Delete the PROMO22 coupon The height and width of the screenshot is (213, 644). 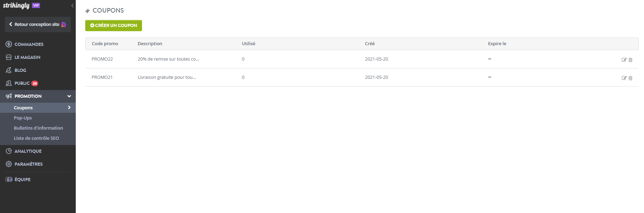pos(630,60)
